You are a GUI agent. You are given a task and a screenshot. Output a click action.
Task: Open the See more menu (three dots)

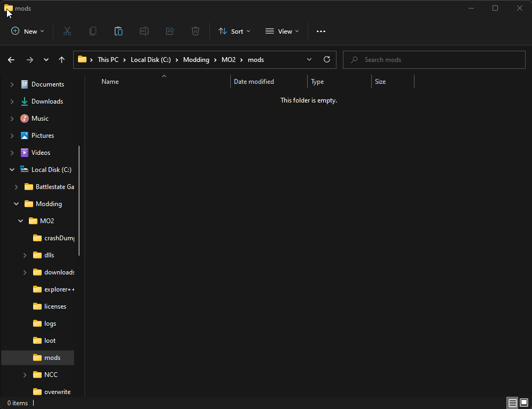pyautogui.click(x=320, y=31)
